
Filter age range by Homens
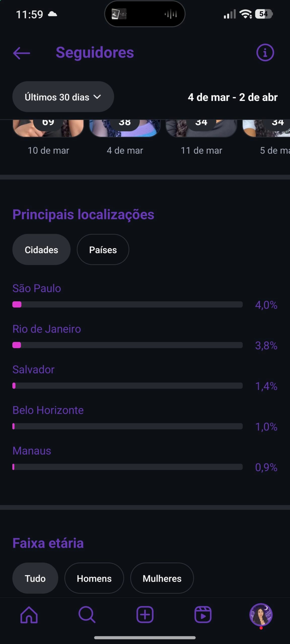tap(94, 578)
